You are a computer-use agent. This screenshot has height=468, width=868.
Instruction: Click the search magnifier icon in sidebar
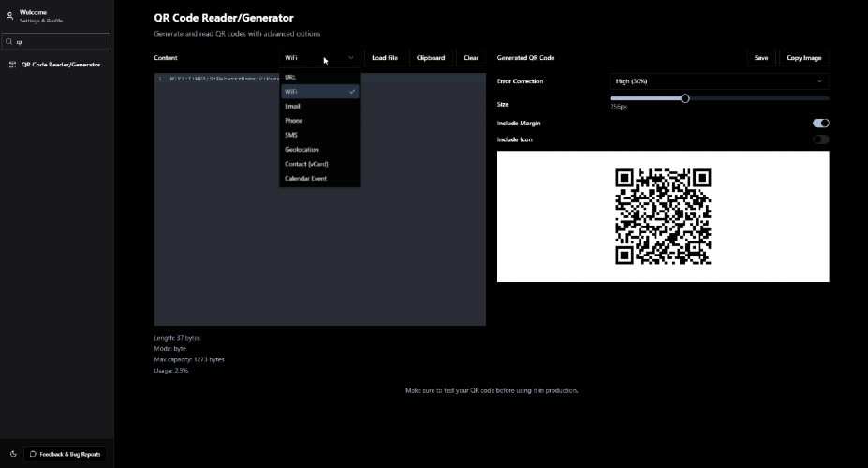coord(8,41)
